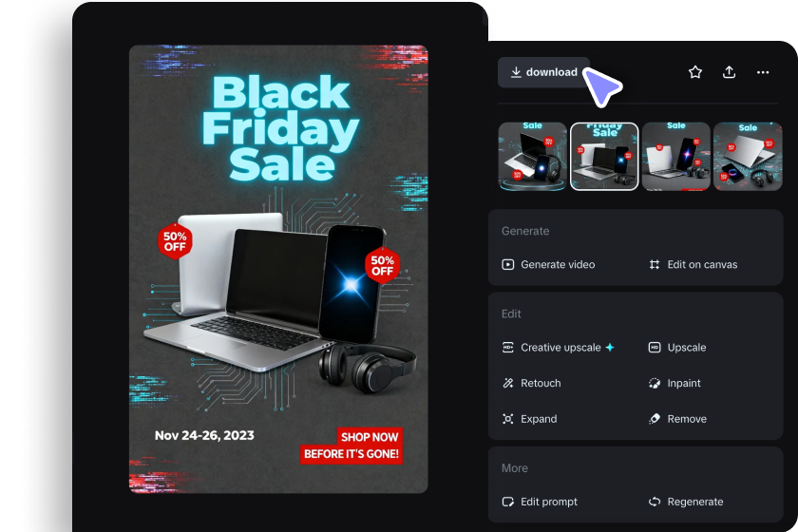Choose the Expand tool

(x=529, y=419)
